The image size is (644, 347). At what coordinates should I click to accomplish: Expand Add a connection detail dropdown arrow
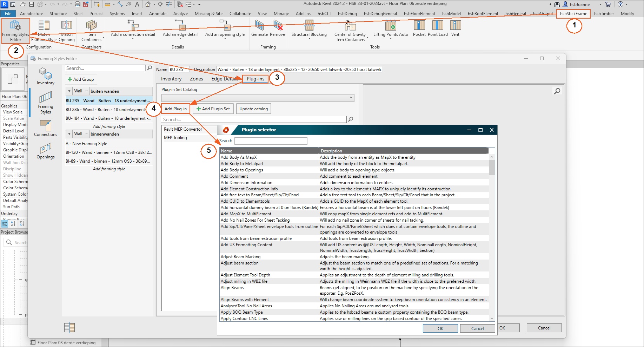tap(133, 39)
